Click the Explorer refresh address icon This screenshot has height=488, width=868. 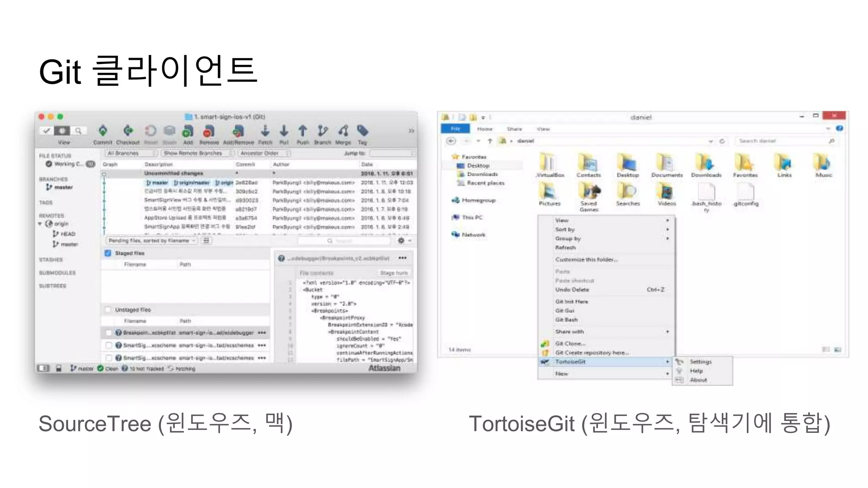(x=722, y=141)
